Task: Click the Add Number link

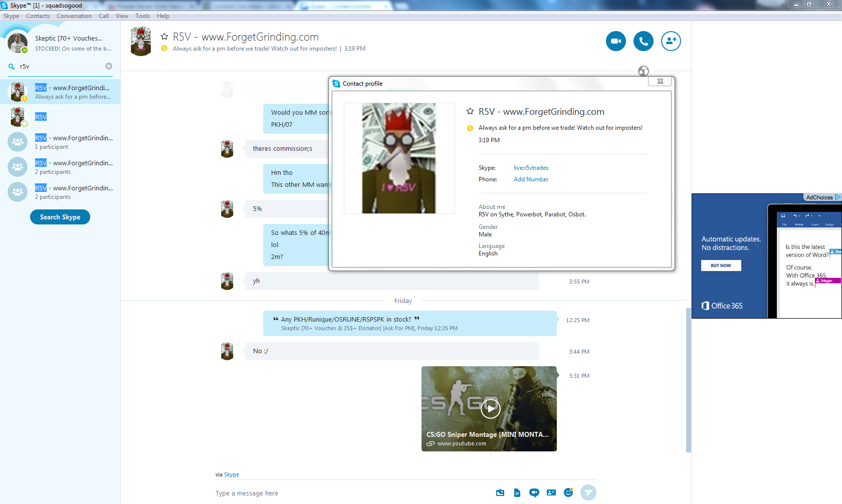Action: point(531,179)
